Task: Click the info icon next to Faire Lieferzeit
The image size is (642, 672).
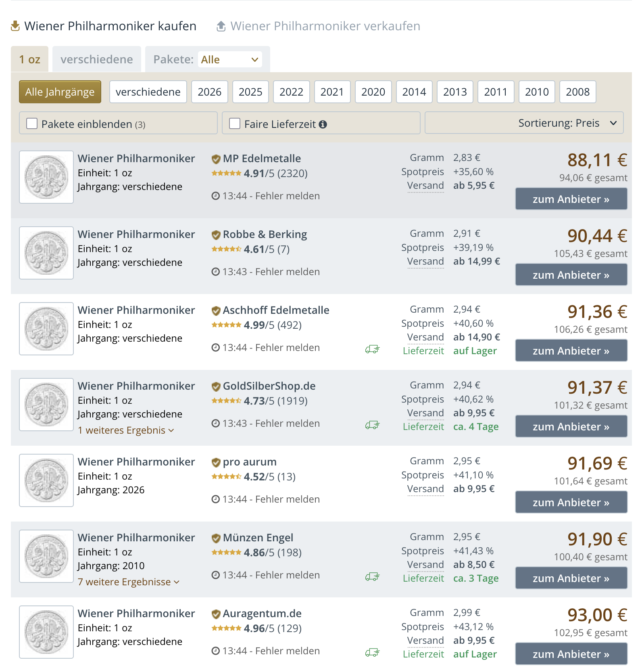Action: 323,124
